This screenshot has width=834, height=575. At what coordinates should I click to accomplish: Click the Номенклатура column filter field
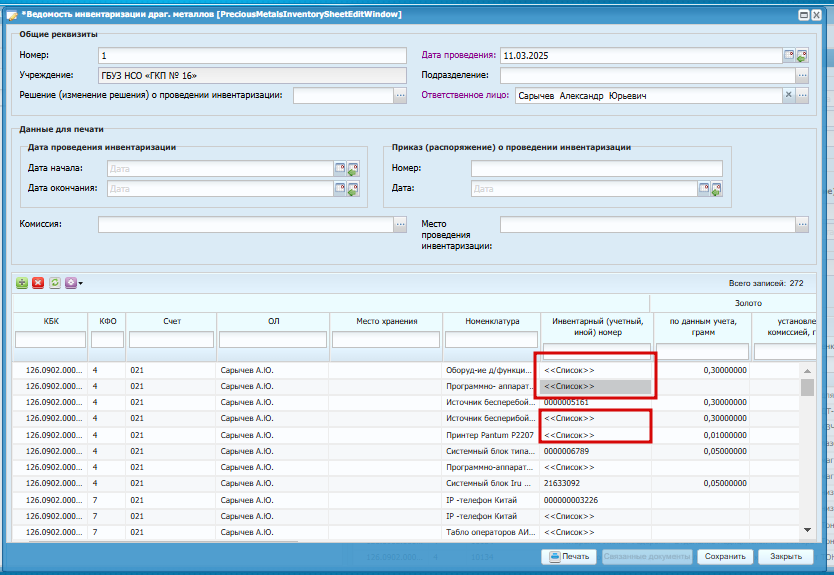tap(491, 339)
